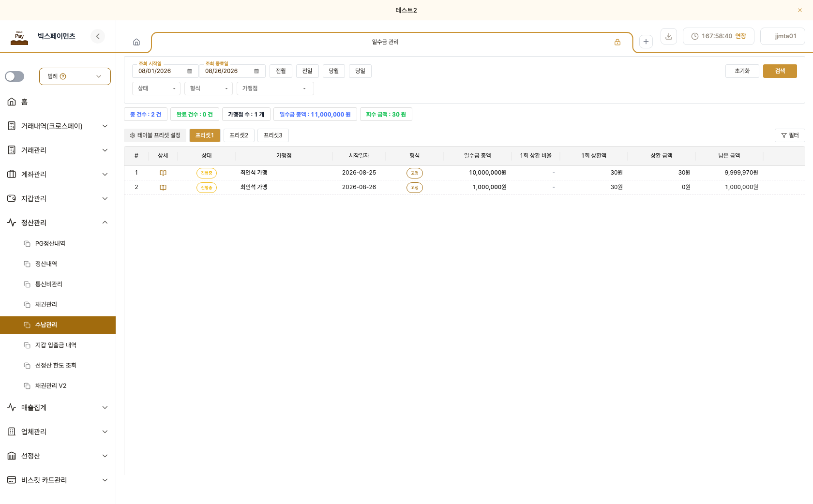Collapse the sidebar with the arrow icon

(98, 36)
